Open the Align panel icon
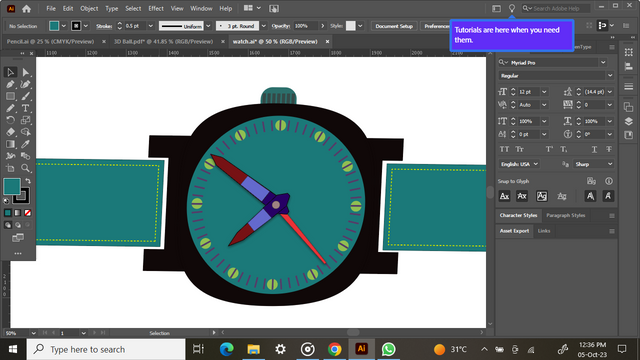 tap(629, 67)
